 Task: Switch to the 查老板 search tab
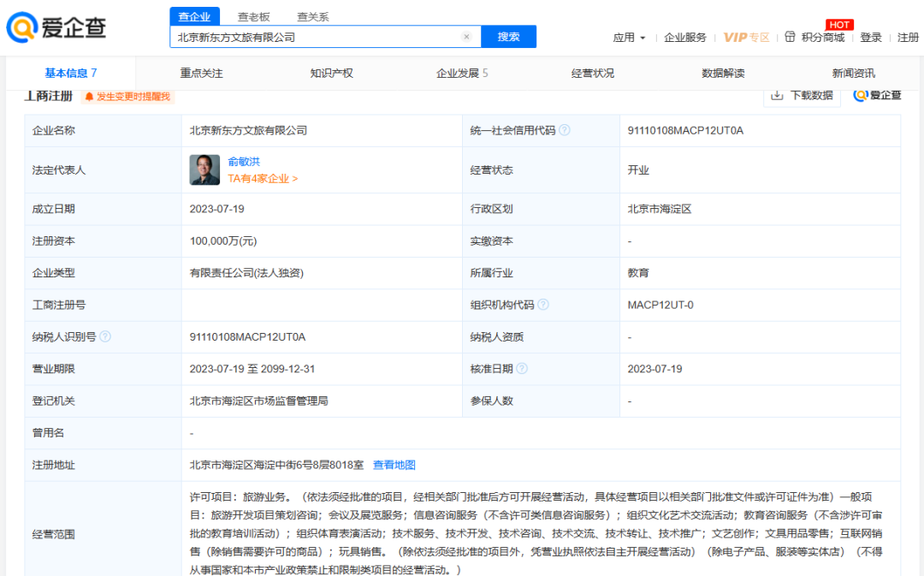coord(253,16)
